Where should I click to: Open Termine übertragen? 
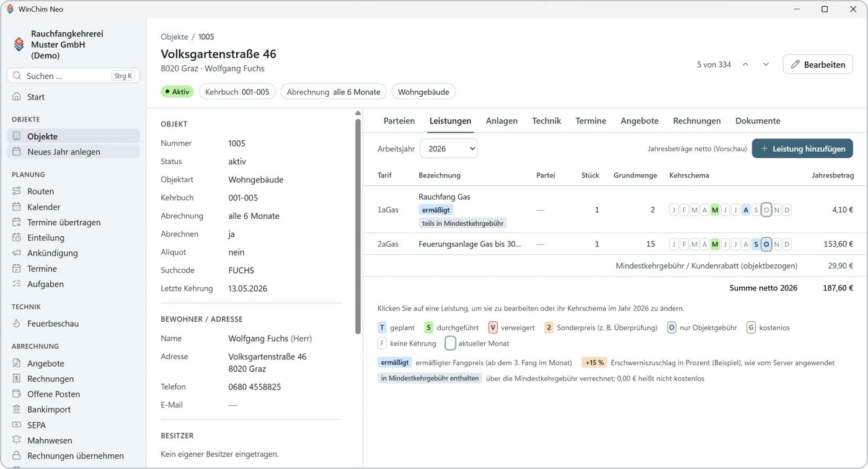click(73, 222)
